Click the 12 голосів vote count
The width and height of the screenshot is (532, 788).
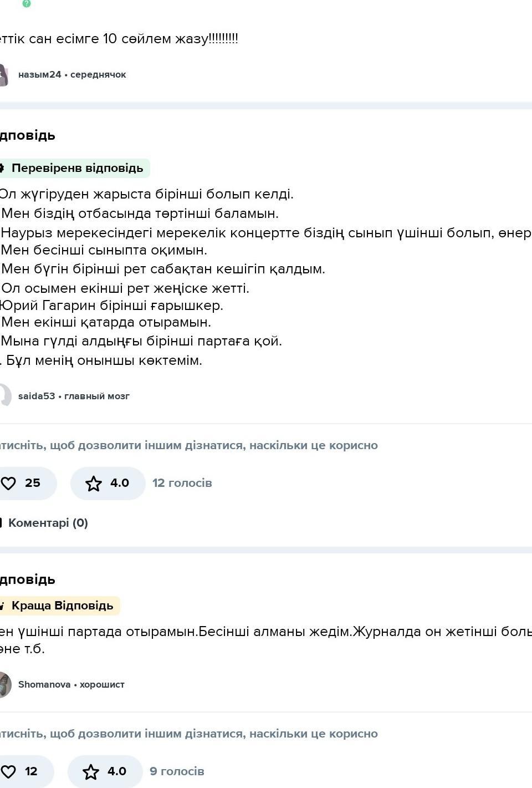182,483
